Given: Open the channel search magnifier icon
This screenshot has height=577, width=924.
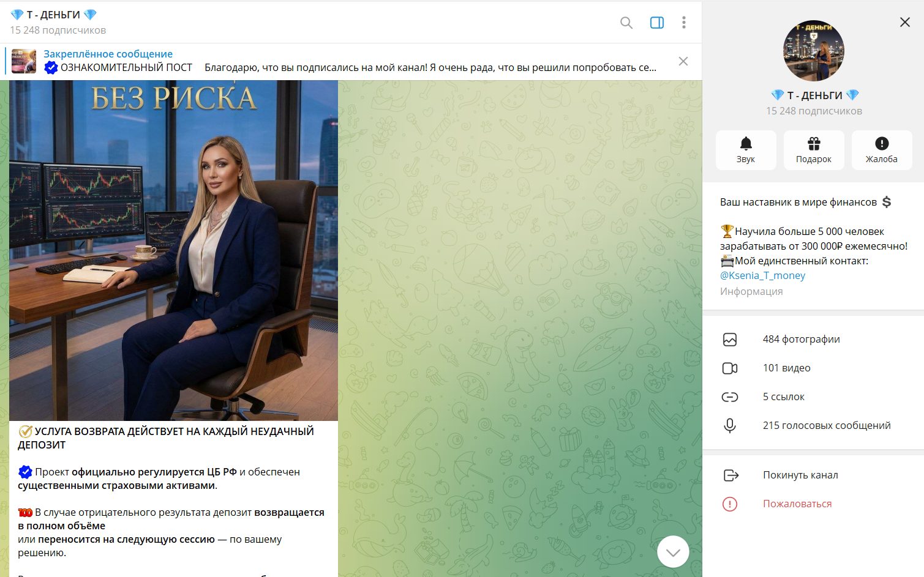Looking at the screenshot, I should point(626,23).
